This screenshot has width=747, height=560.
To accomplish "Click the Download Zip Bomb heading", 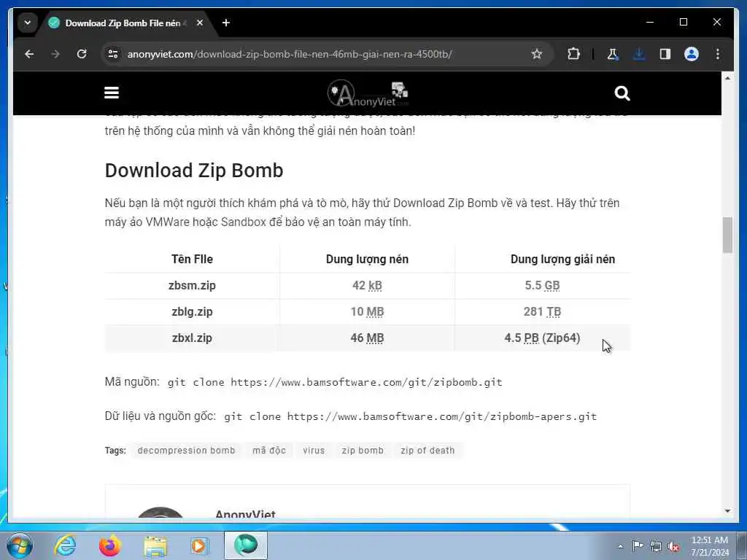I will [x=194, y=171].
